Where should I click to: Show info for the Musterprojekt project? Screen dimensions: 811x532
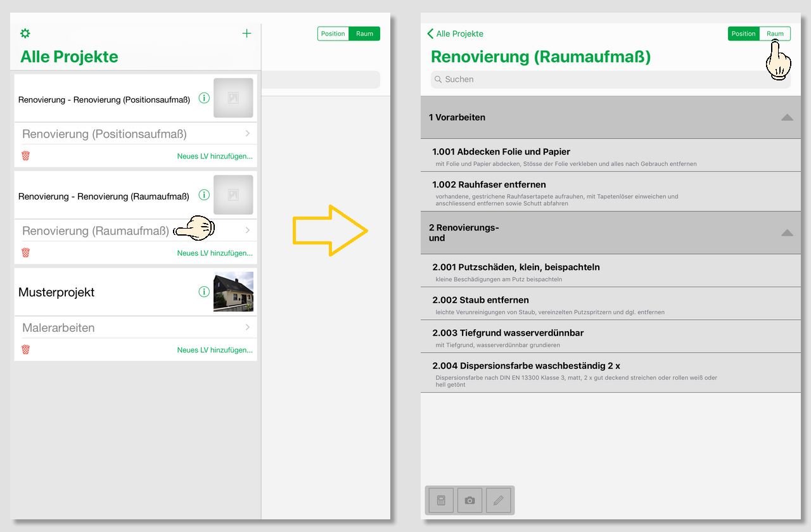click(x=204, y=292)
